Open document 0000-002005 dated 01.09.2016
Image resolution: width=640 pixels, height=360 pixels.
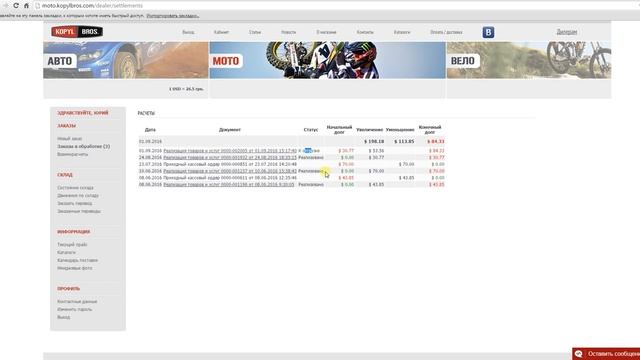pos(230,151)
